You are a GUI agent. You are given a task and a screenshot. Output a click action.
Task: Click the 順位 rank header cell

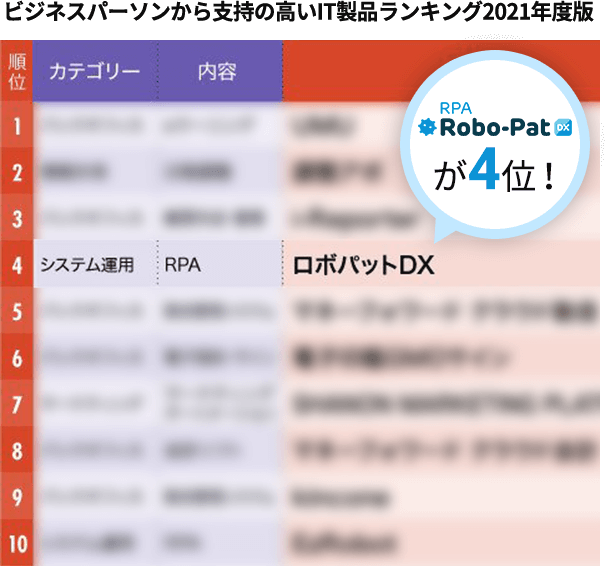click(17, 71)
